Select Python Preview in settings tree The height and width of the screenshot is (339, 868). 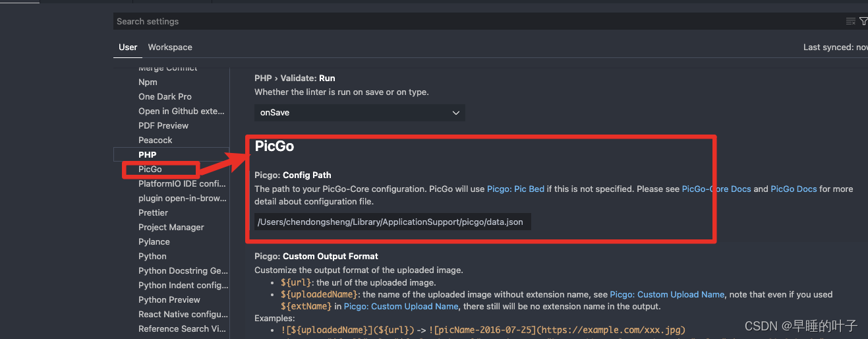(x=169, y=300)
